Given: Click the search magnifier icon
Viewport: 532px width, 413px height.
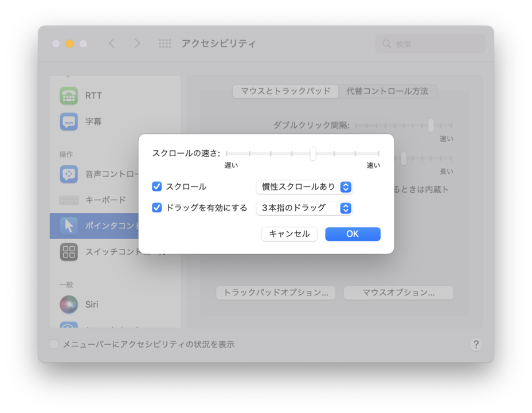Looking at the screenshot, I should point(386,44).
